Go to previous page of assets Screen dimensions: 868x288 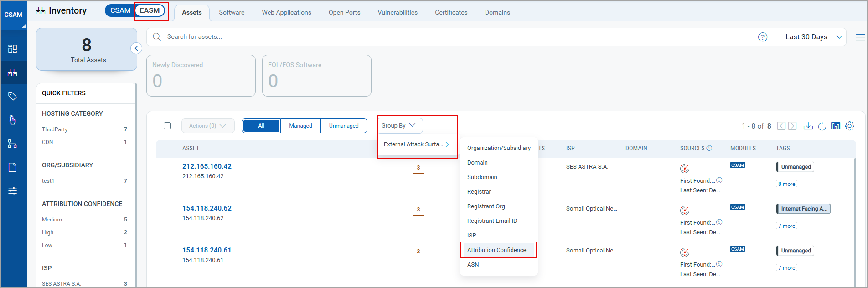pos(781,126)
